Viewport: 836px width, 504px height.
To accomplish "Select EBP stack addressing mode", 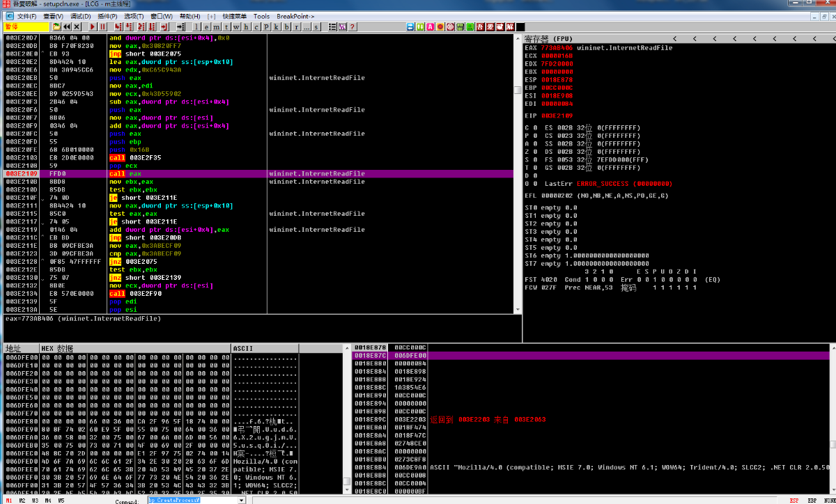I will tap(812, 500).
